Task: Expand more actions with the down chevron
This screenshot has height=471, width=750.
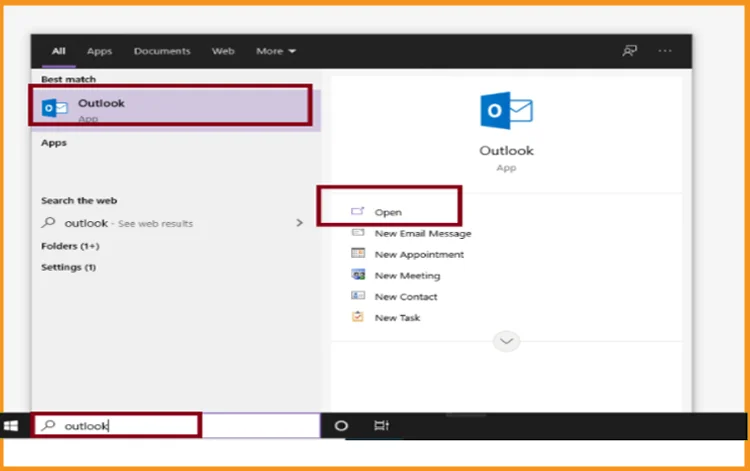Action: (x=507, y=341)
